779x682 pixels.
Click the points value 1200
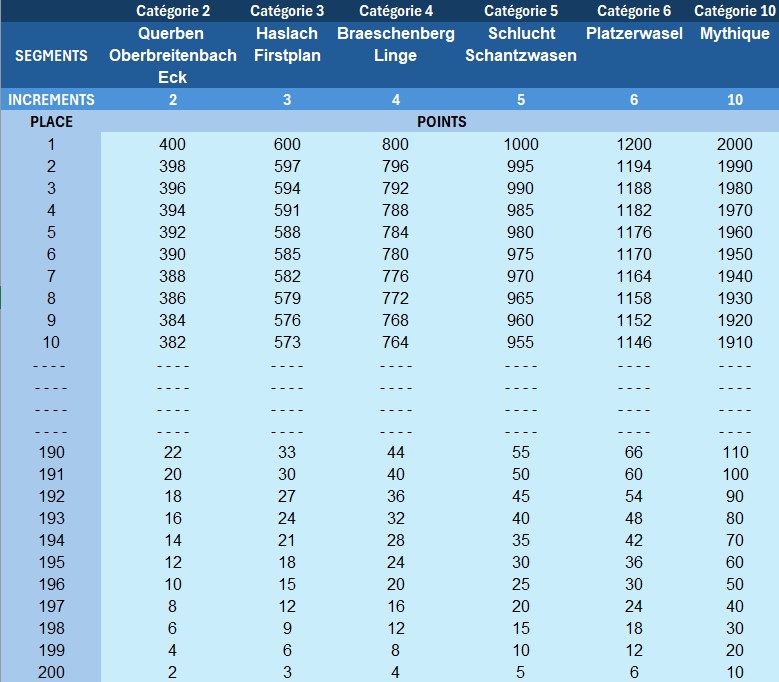(634, 144)
